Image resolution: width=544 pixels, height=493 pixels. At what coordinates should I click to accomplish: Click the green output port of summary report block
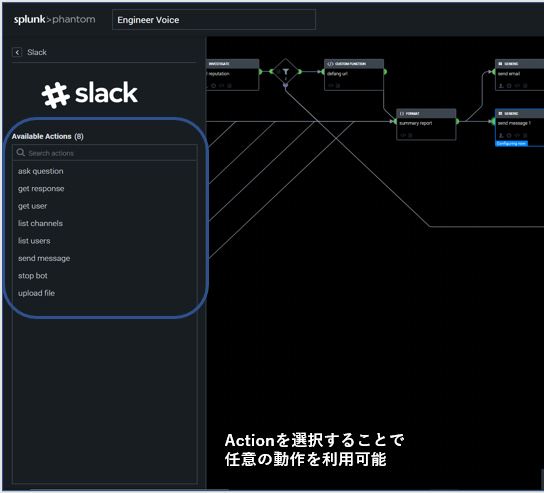[x=458, y=121]
